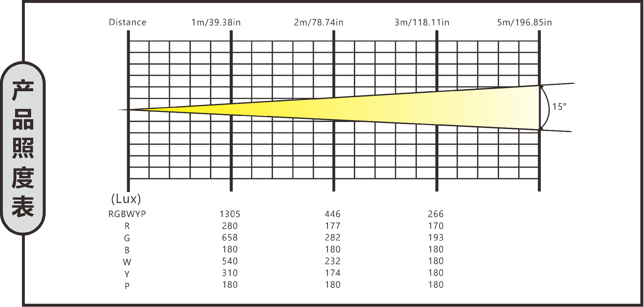Click the 15° beam angle label
644x307 pixels.
click(x=559, y=107)
